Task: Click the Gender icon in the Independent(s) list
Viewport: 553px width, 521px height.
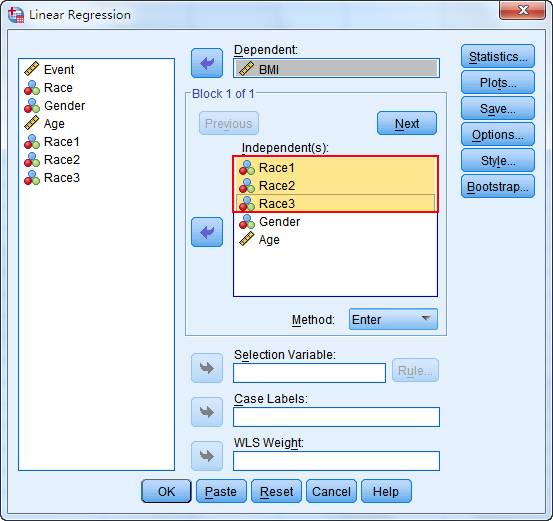Action: (x=247, y=222)
